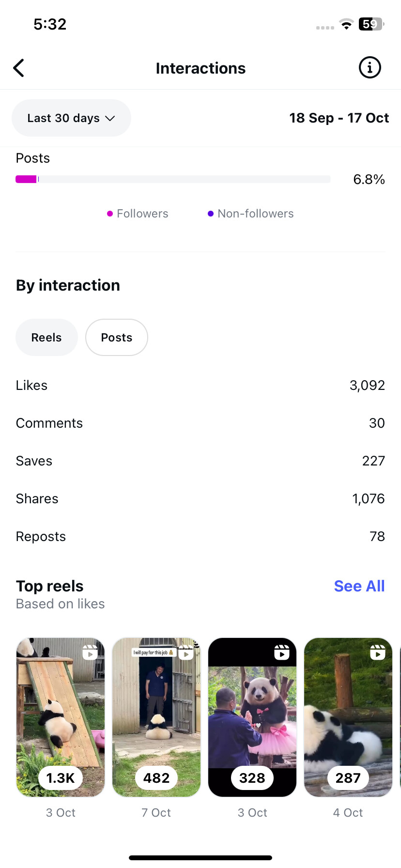Switch to the Posts filter pill
Image resolution: width=401 pixels, height=868 pixels.
point(117,338)
